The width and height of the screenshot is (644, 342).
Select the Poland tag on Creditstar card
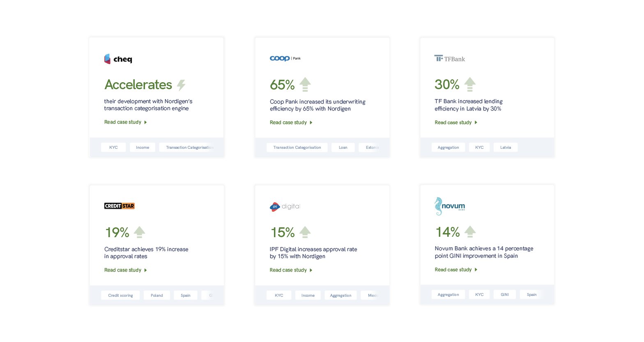pyautogui.click(x=157, y=296)
